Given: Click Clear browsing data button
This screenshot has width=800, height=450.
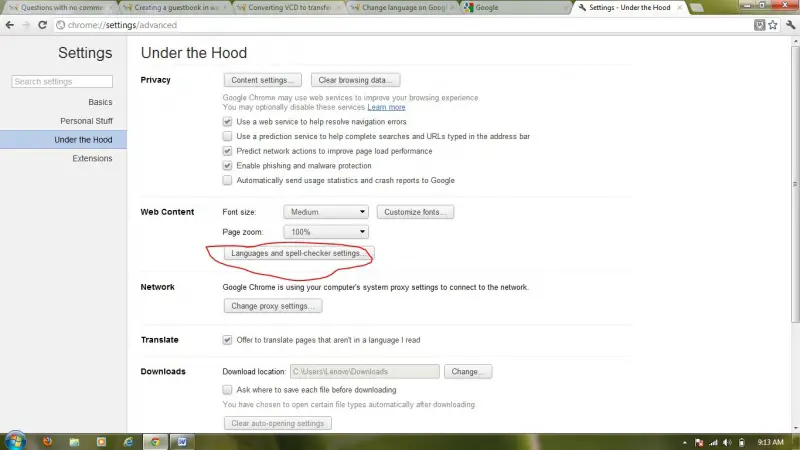Looking at the screenshot, I should (355, 80).
